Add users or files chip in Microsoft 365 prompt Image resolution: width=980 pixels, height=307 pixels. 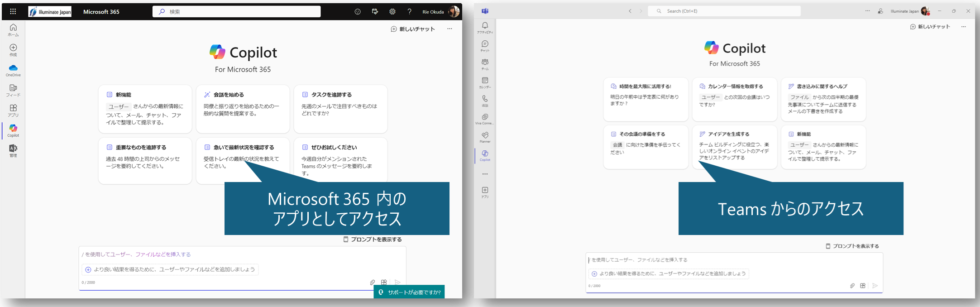(170, 269)
